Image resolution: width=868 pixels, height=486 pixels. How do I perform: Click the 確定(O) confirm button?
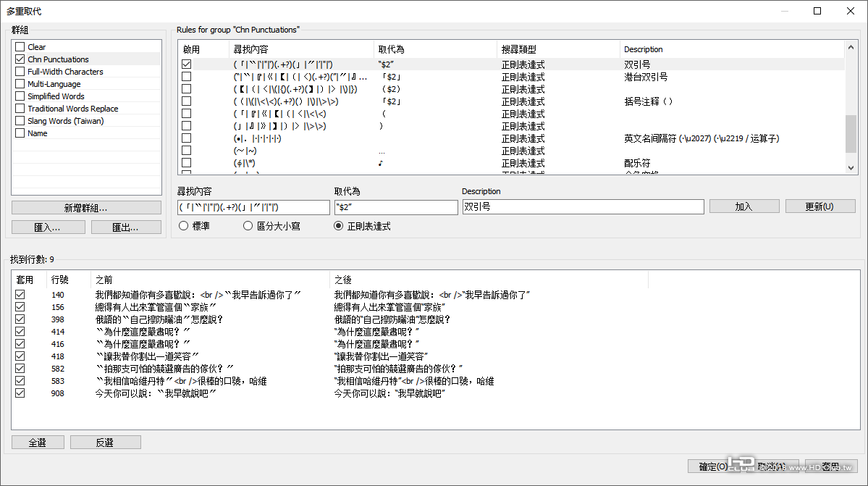712,466
